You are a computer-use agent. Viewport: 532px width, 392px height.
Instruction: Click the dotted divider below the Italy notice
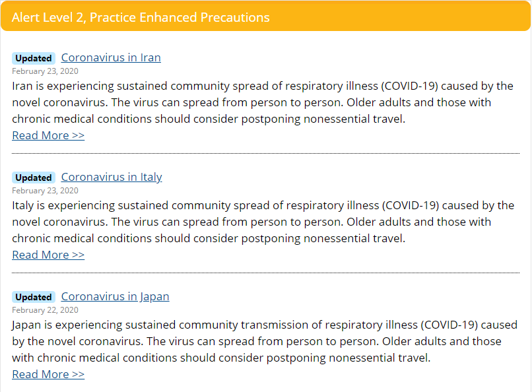point(265,273)
